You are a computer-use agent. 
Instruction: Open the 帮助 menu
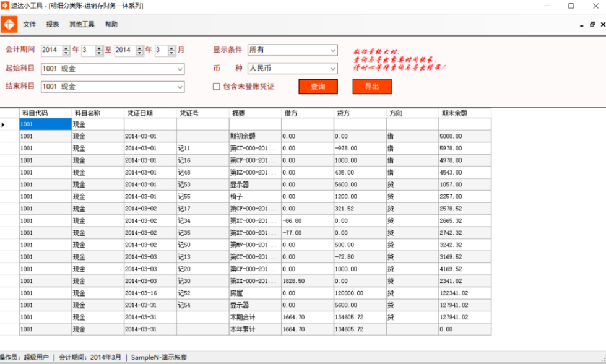(x=111, y=25)
